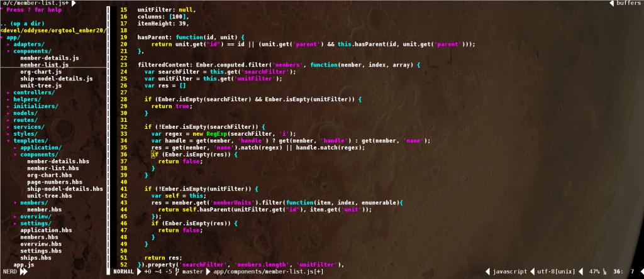The image size is (644, 279).
Task: Expand the services/ folder
Action: pos(28,127)
